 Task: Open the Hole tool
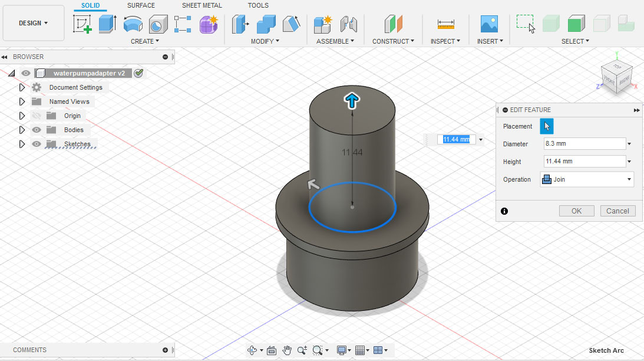click(x=157, y=24)
